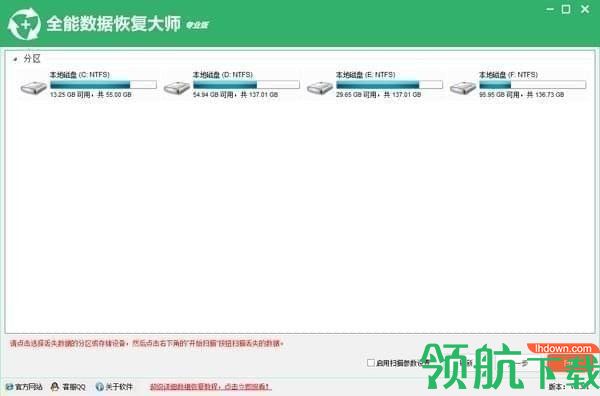Click text "95.95 GB 可用, 共 136.73 GB"
Screen dimensions: 600x396
pos(522,95)
